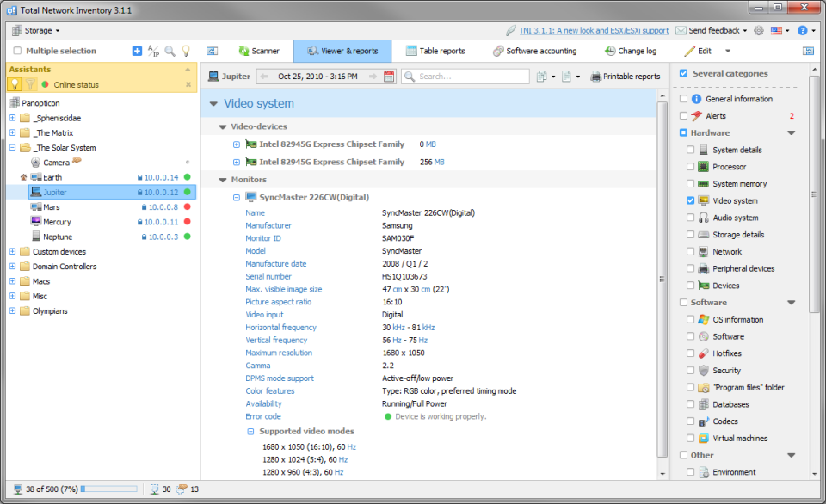Open the help question mark icon
Image resolution: width=826 pixels, height=504 pixels.
click(802, 31)
